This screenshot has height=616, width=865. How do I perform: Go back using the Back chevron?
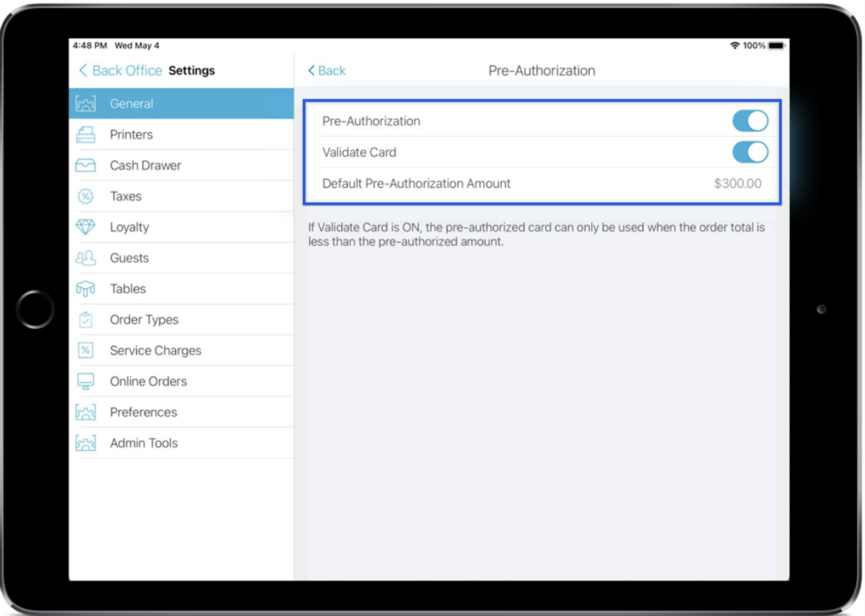(327, 71)
